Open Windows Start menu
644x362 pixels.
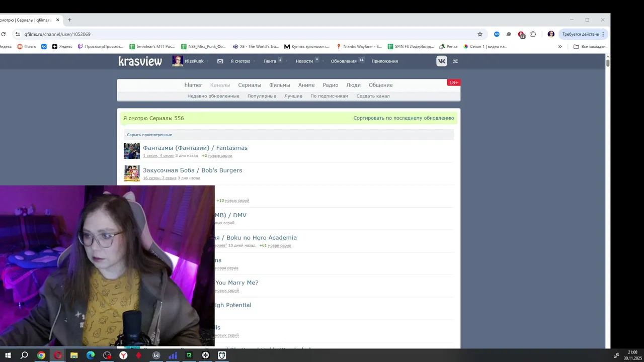[x=8, y=355]
